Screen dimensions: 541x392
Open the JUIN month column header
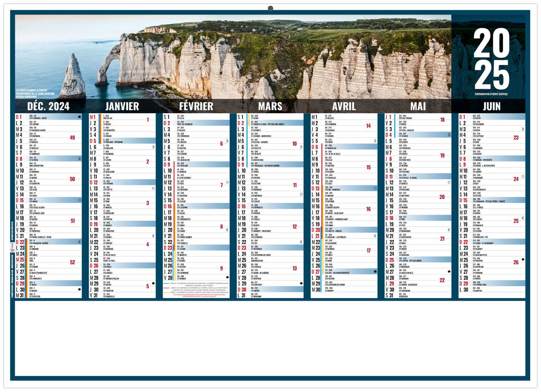pyautogui.click(x=492, y=106)
